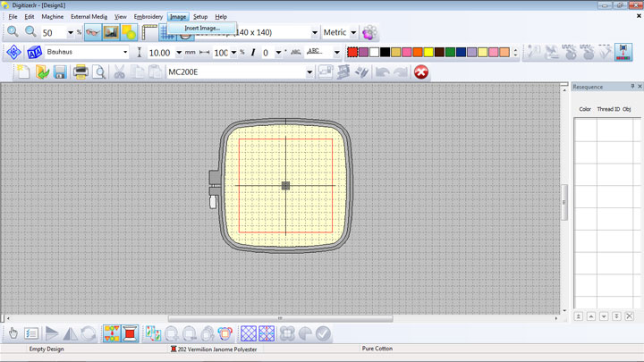Open the Setup menu

[200, 17]
